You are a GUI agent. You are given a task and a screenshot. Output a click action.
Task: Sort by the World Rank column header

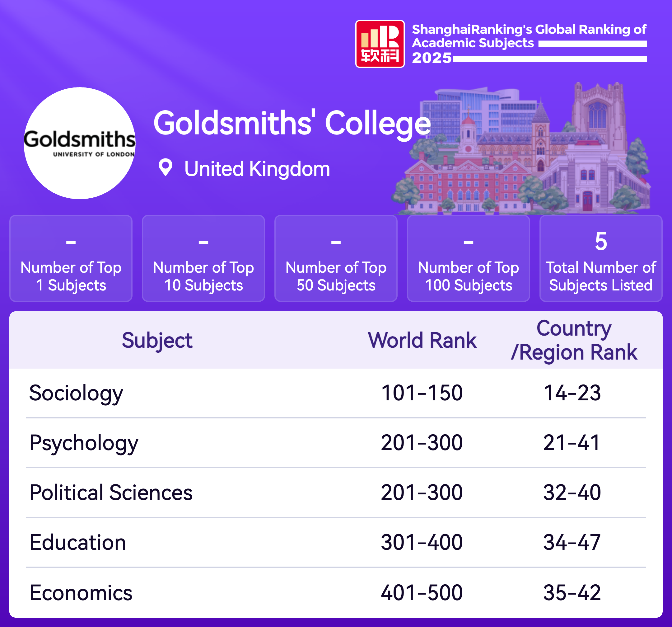click(x=422, y=340)
